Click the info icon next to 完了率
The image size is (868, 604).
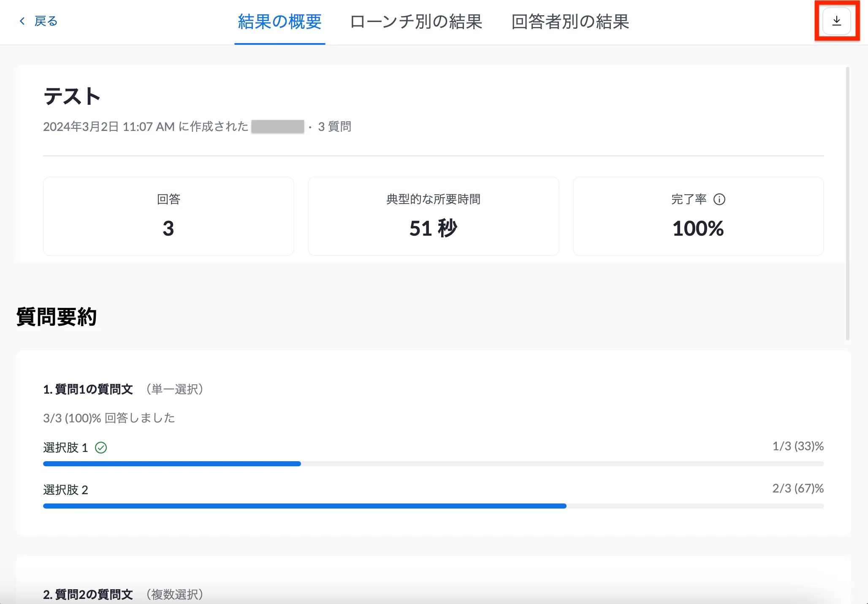pos(719,200)
